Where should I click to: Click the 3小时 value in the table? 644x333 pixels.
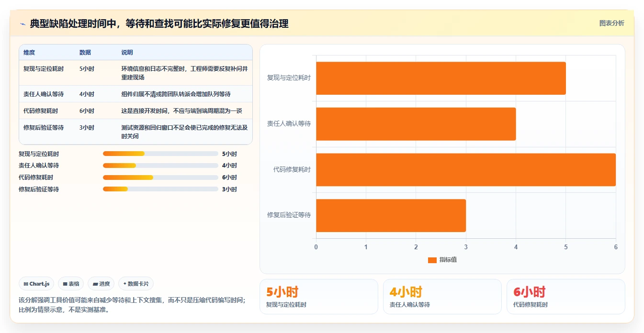(x=87, y=128)
